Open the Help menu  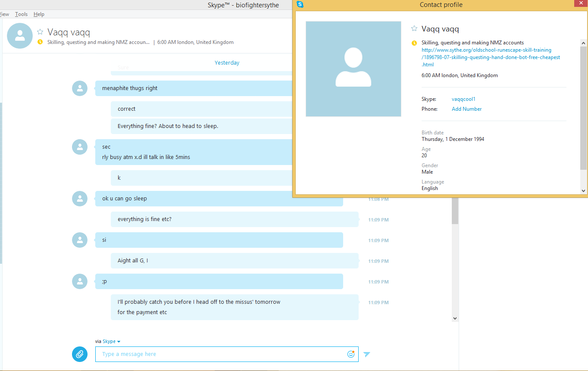[39, 14]
